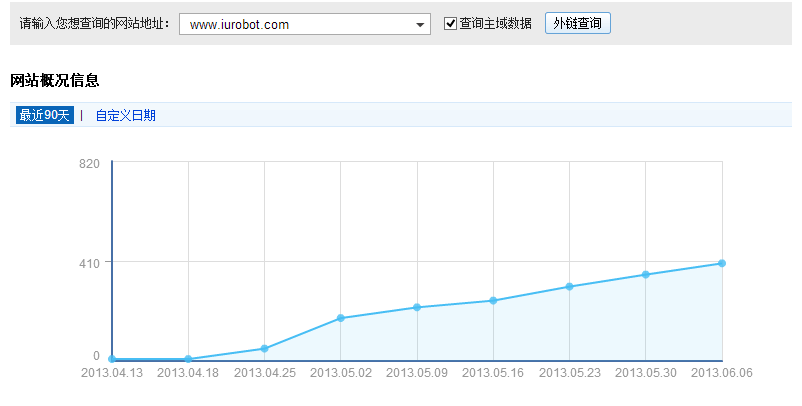The width and height of the screenshot is (802, 406).
Task: Select the 2013.05.02 data point
Action: [x=341, y=318]
